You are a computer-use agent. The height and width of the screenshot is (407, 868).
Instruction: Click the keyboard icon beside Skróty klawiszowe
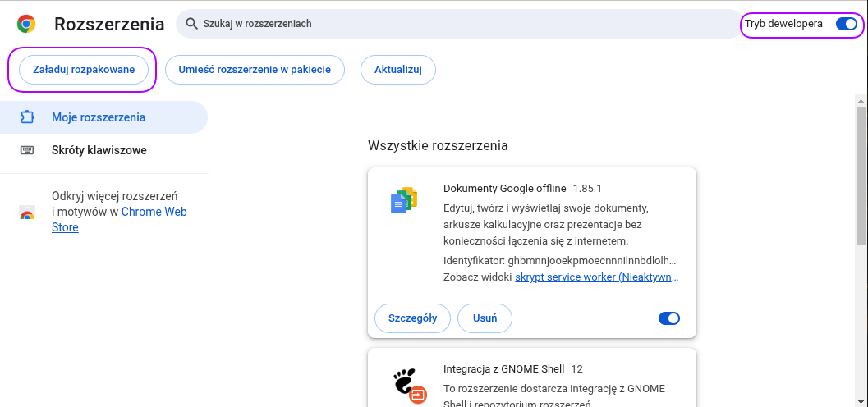[x=27, y=150]
